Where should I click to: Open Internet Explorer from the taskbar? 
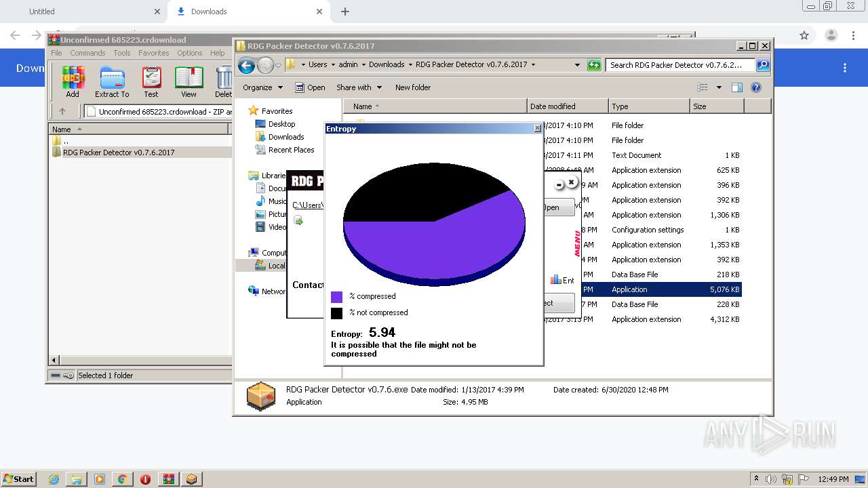click(54, 479)
